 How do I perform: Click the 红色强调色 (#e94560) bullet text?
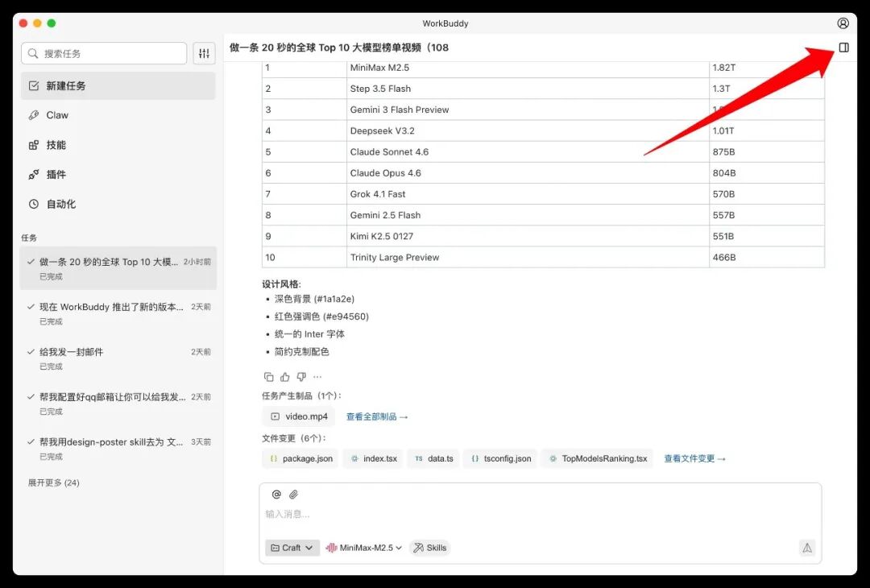(x=321, y=317)
